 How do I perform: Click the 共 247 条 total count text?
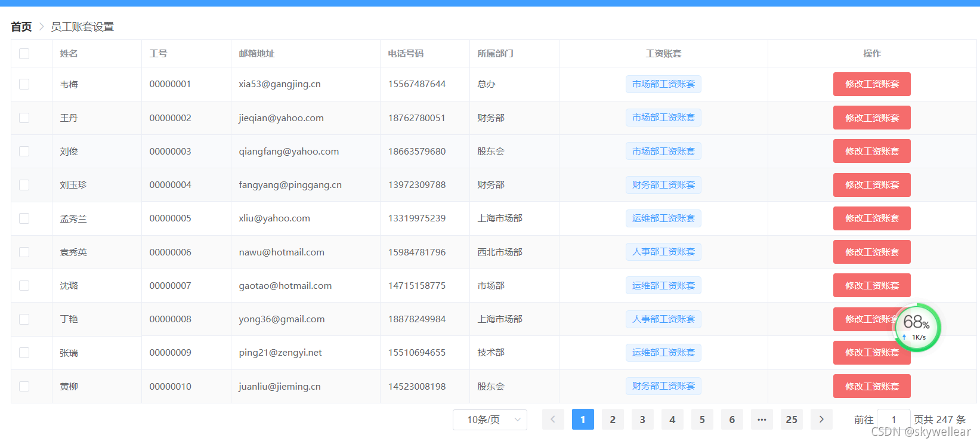coord(945,420)
